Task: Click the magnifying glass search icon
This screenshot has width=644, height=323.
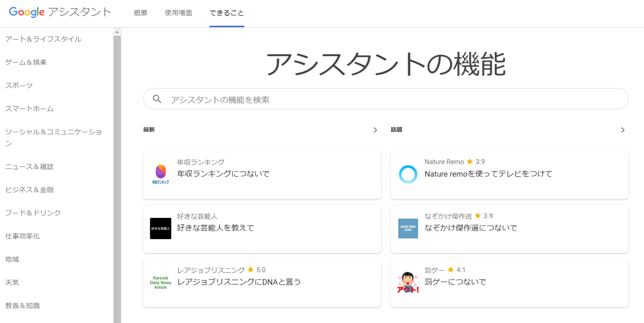Action: coord(157,99)
